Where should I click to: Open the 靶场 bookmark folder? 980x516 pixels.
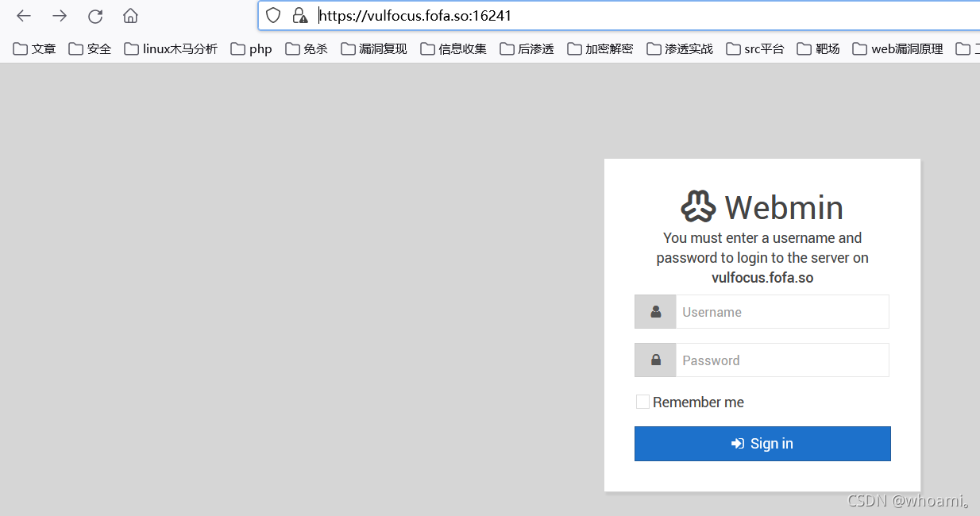coord(819,49)
